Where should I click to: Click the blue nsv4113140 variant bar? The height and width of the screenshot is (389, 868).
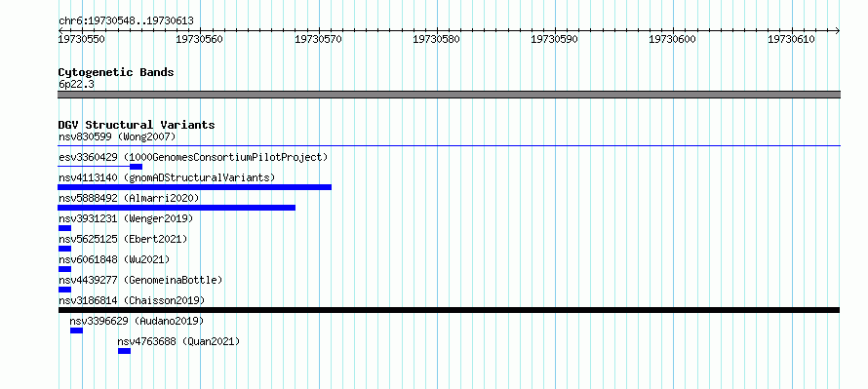point(194,187)
